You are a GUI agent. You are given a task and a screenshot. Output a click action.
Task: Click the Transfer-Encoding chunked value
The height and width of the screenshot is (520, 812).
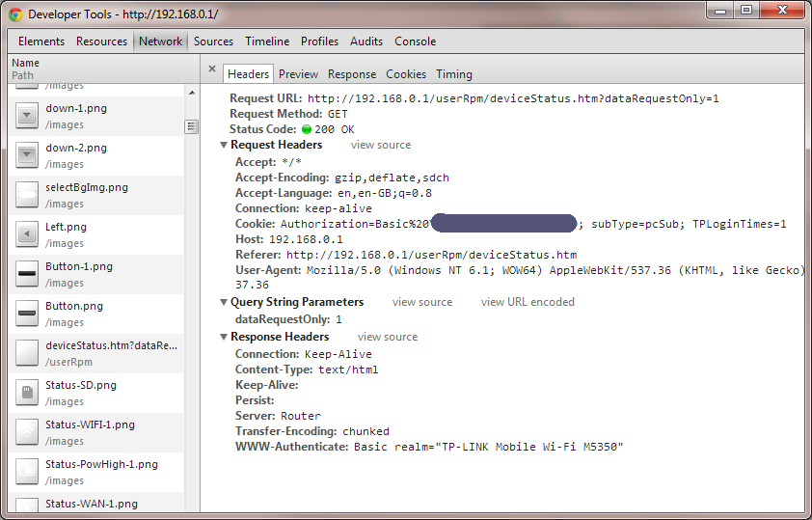click(x=365, y=431)
